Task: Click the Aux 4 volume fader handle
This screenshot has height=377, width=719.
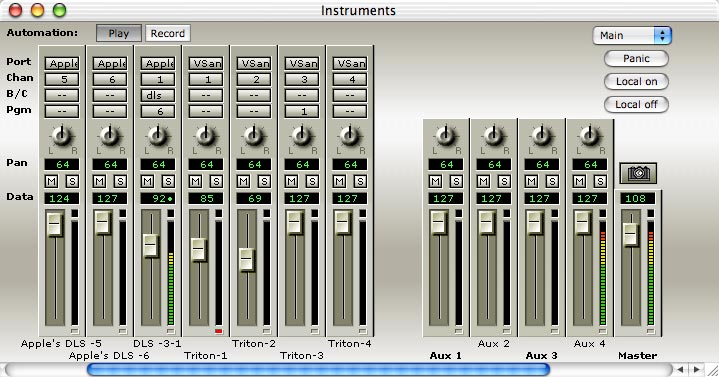Action: [x=583, y=223]
